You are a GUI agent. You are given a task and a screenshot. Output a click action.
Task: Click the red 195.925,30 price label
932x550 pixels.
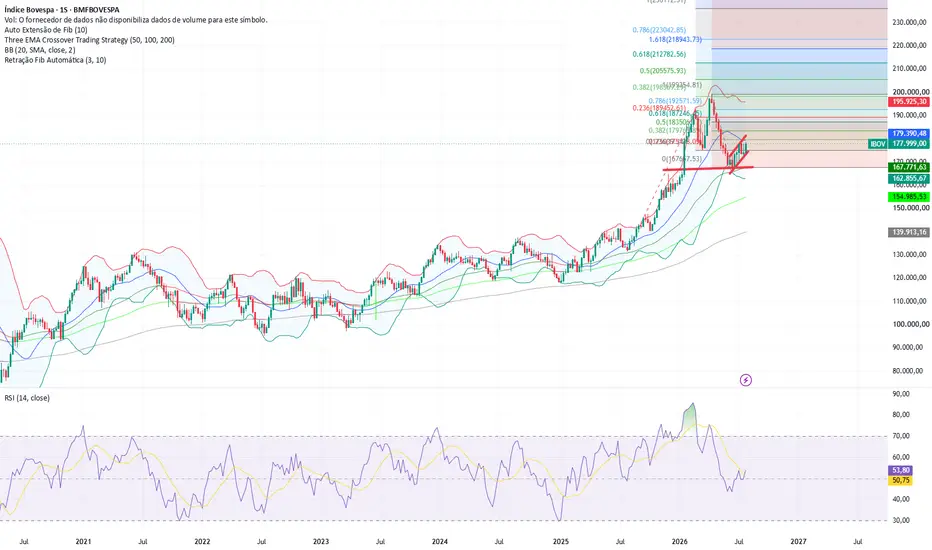click(908, 102)
